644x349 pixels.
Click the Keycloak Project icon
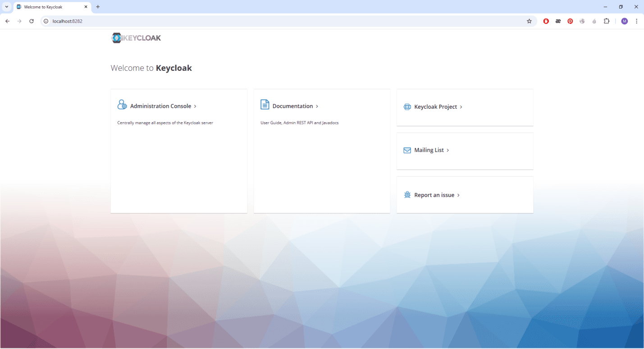click(407, 107)
